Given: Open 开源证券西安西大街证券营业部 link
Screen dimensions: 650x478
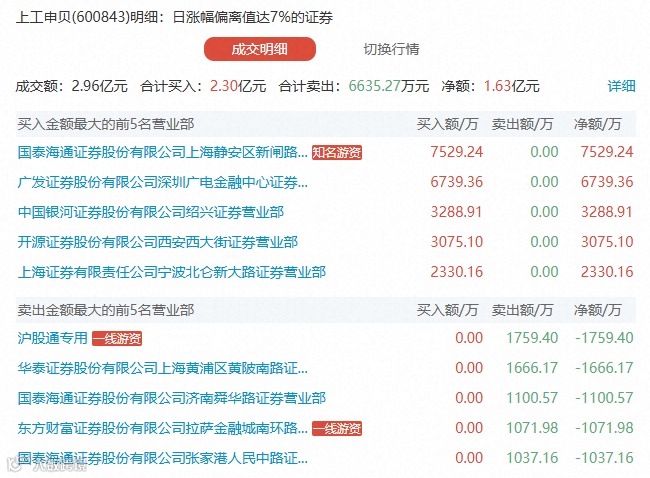Looking at the screenshot, I should [158, 242].
